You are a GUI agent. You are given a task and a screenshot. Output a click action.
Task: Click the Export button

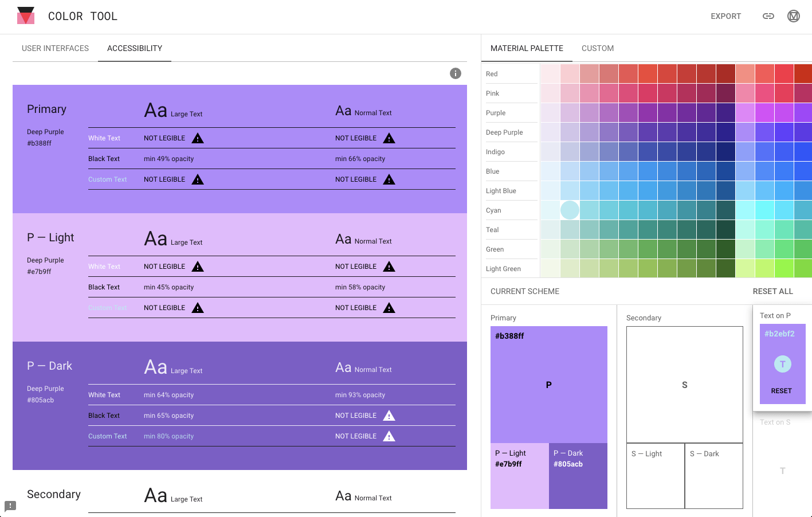(x=725, y=16)
